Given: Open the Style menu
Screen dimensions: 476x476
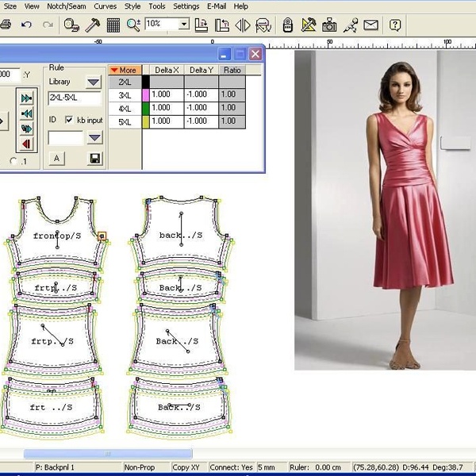Looking at the screenshot, I should (132, 6).
